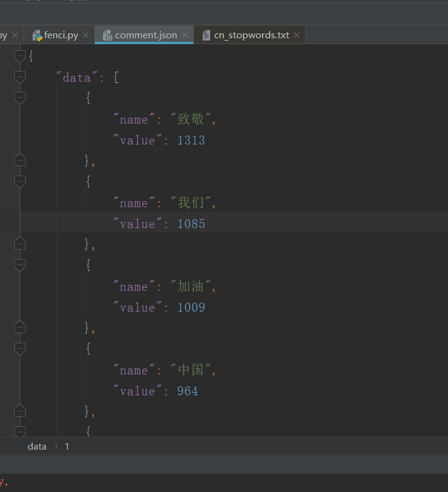
Task: Fold the closing brace marker after value 1085
Action: 20,244
